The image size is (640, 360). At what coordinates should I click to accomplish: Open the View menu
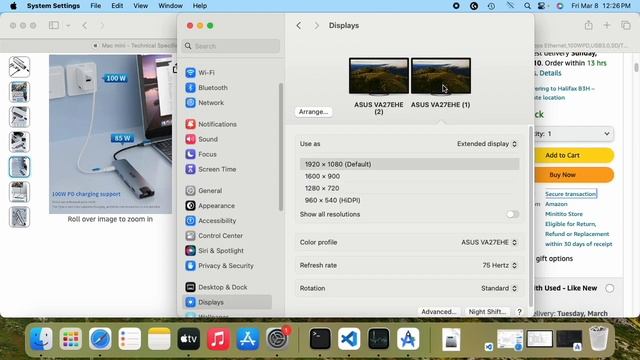(x=140, y=6)
